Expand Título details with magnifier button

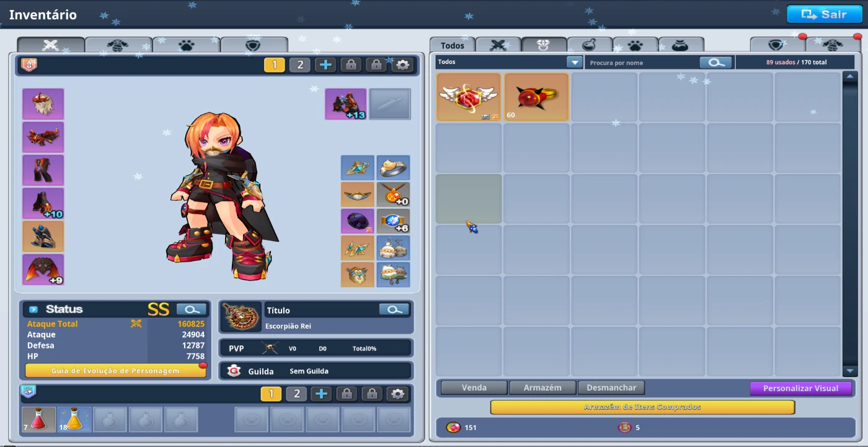tap(394, 309)
